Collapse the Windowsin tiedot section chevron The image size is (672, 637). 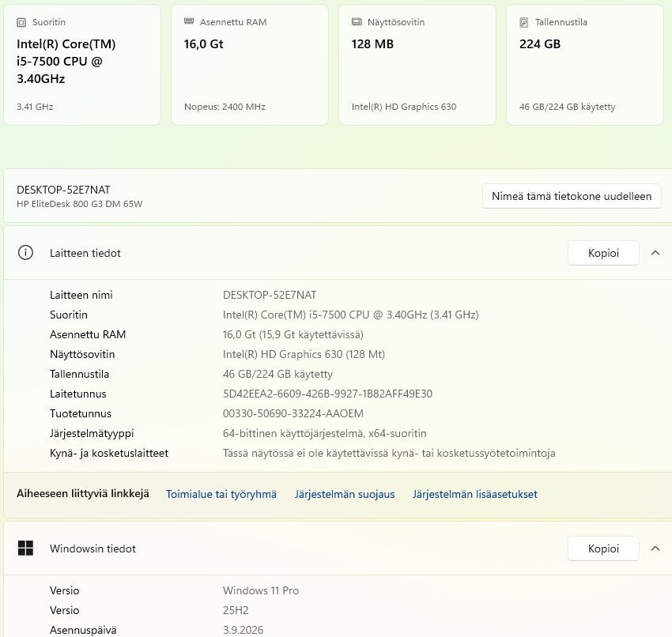click(x=655, y=548)
